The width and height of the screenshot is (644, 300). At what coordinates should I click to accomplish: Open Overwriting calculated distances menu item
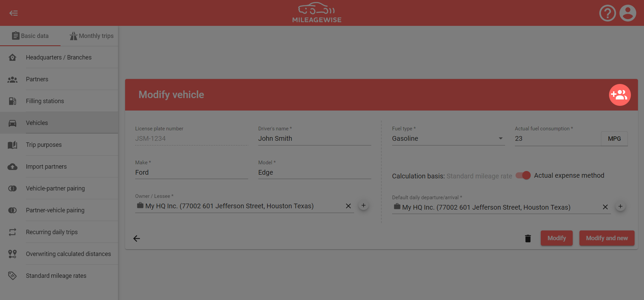coord(59,254)
